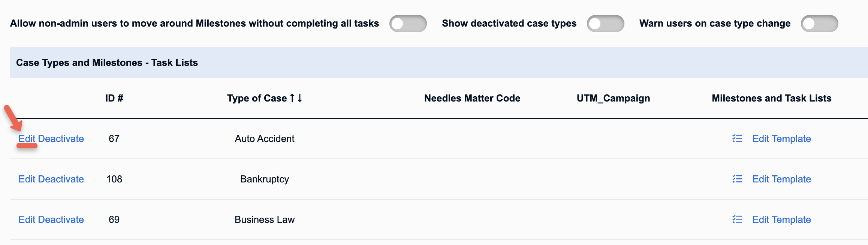Click task list icon in Auto Accident row

point(737,139)
